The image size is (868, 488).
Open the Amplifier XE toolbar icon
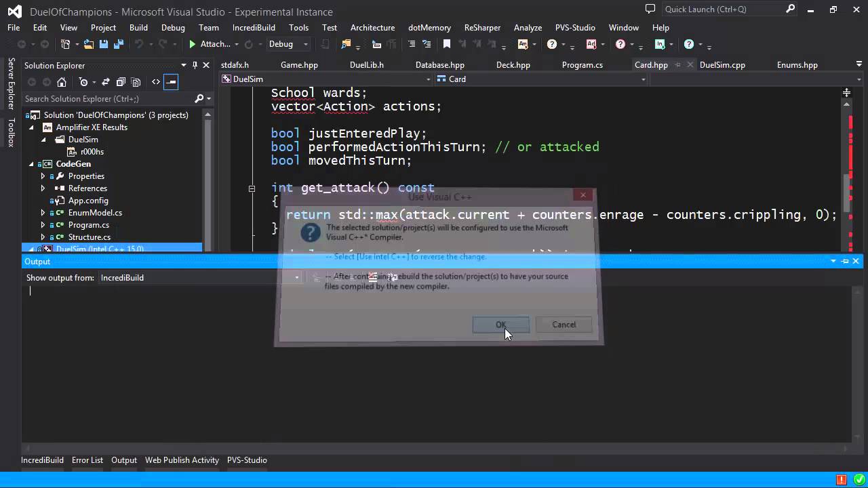coord(523,44)
